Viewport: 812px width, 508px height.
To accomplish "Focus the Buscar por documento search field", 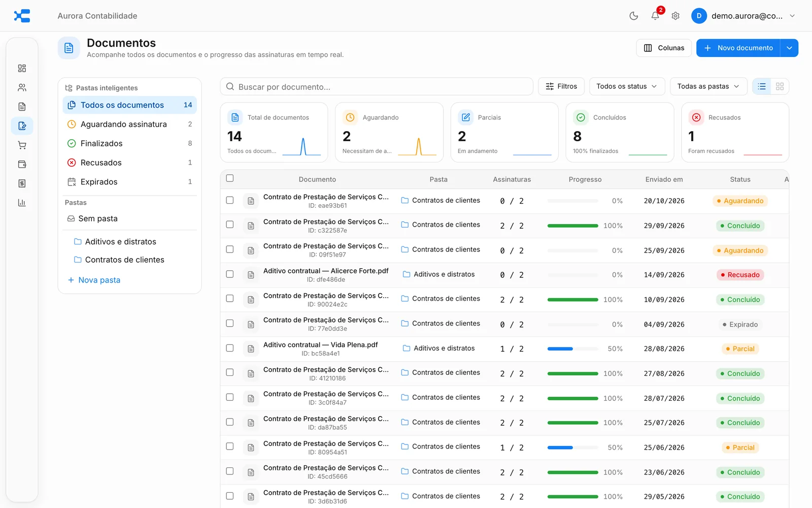I will (x=377, y=86).
